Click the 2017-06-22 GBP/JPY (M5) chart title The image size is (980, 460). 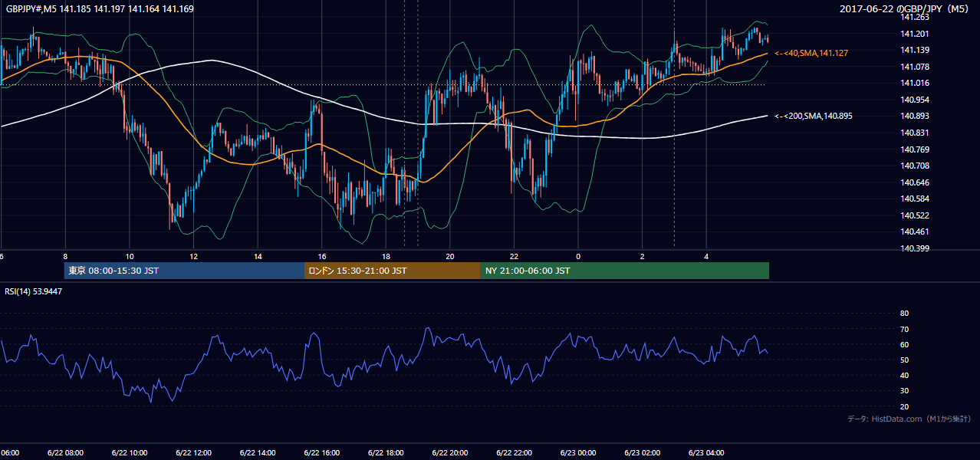point(905,9)
